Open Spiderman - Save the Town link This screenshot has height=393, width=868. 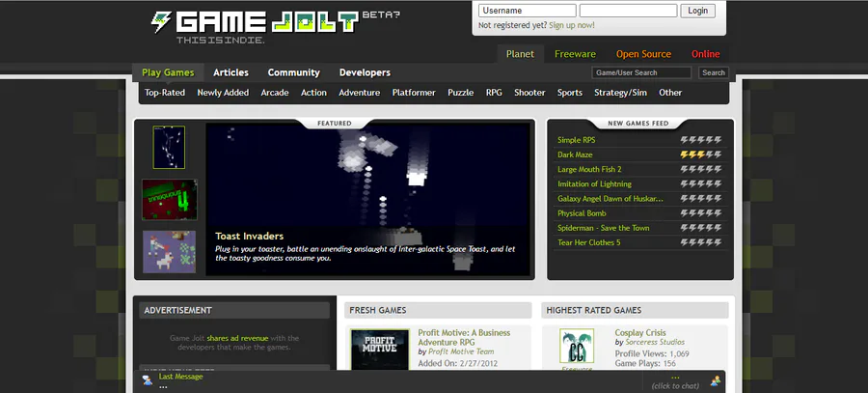[x=604, y=228]
